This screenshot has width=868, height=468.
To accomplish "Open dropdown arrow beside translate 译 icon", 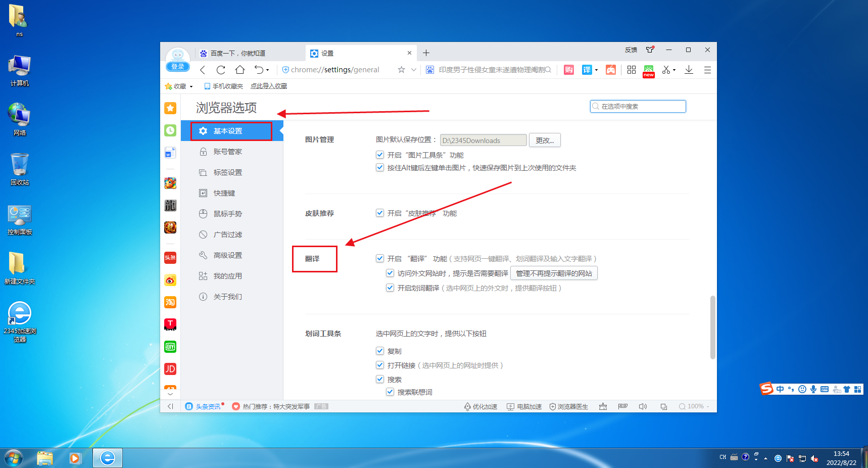I will [596, 70].
